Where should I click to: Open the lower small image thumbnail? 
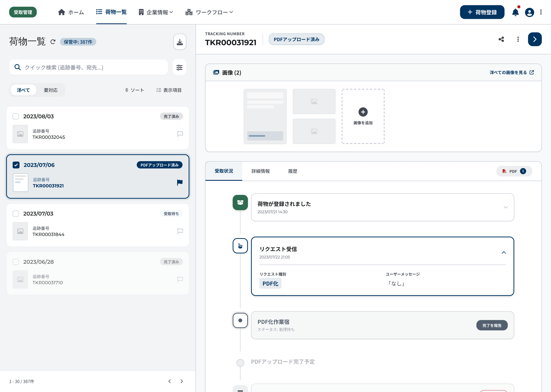[x=314, y=131]
